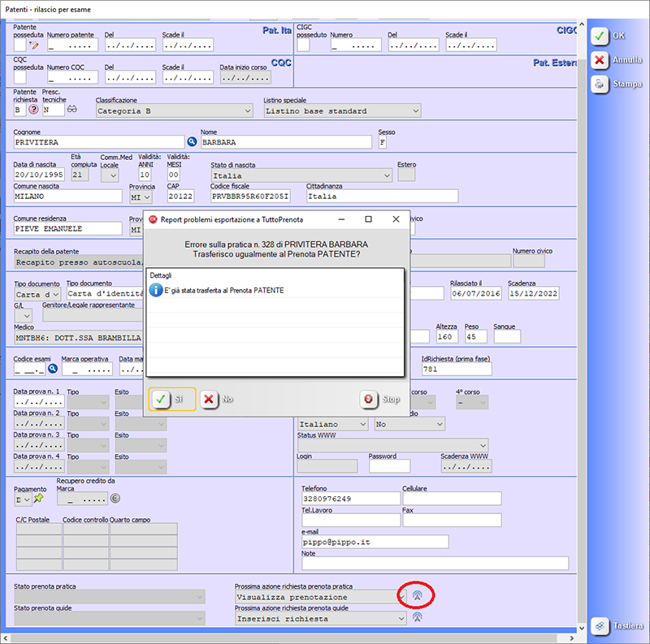Click the question mark icon near Patente richiesta
Viewport: 650px width, 644px height.
[x=34, y=110]
